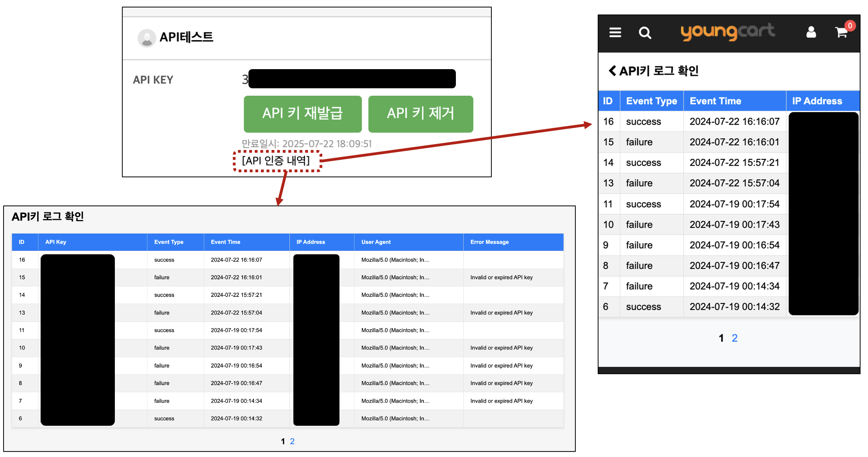
Task: Click the cart item count badge
Action: [x=850, y=26]
